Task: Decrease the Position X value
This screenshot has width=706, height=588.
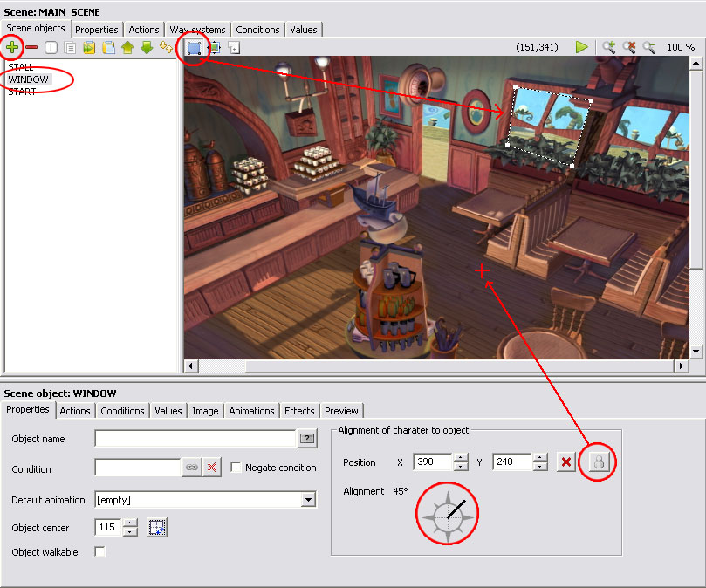Action: (x=460, y=467)
